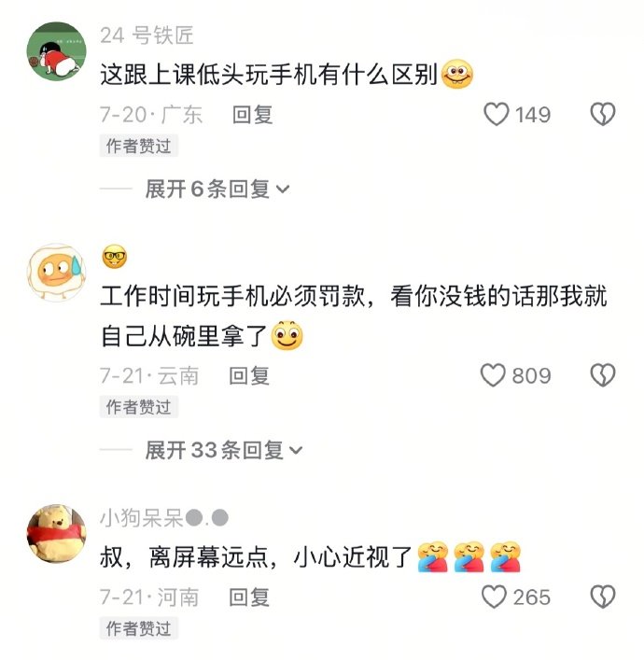Open 24号铁匠's green avatar
The height and width of the screenshot is (660, 644).
tap(57, 51)
